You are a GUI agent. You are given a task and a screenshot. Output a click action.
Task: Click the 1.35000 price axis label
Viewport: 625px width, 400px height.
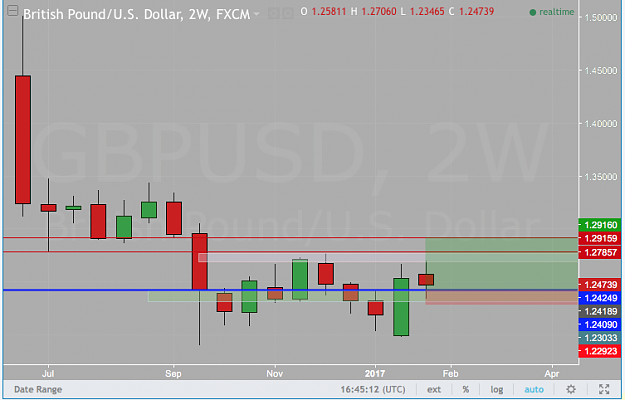(x=600, y=177)
